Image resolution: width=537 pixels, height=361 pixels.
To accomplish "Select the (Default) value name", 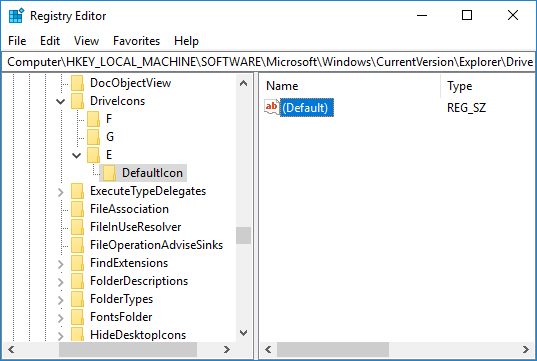I will (x=307, y=108).
